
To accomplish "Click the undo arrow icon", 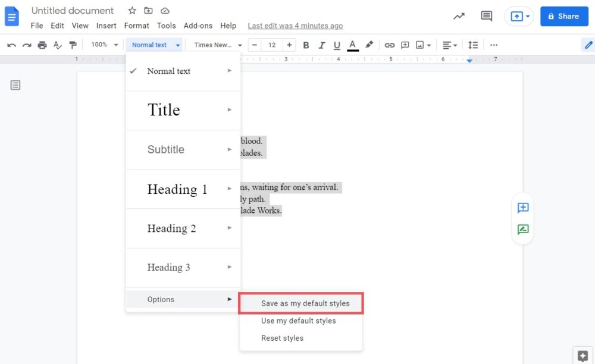I will click(11, 45).
